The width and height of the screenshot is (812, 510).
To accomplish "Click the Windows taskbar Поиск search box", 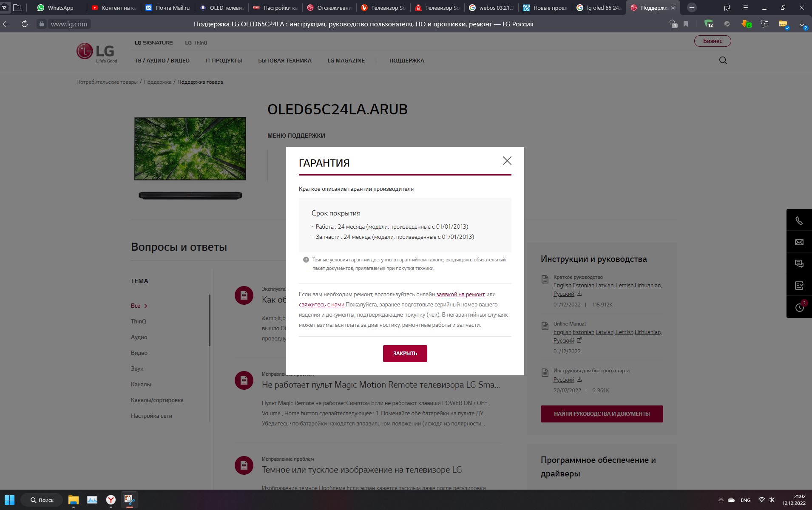I will tap(42, 500).
